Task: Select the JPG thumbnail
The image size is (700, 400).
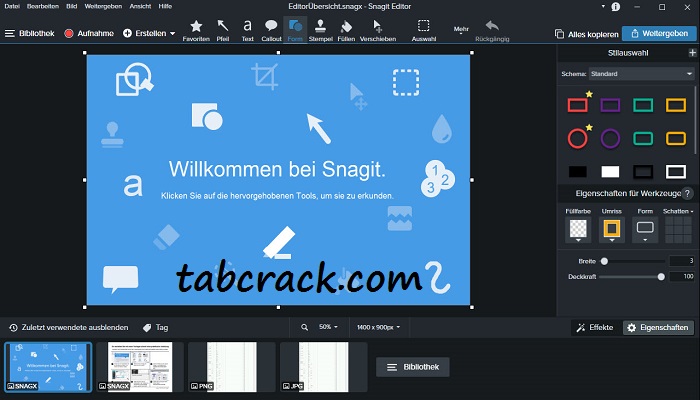Action: pos(324,367)
